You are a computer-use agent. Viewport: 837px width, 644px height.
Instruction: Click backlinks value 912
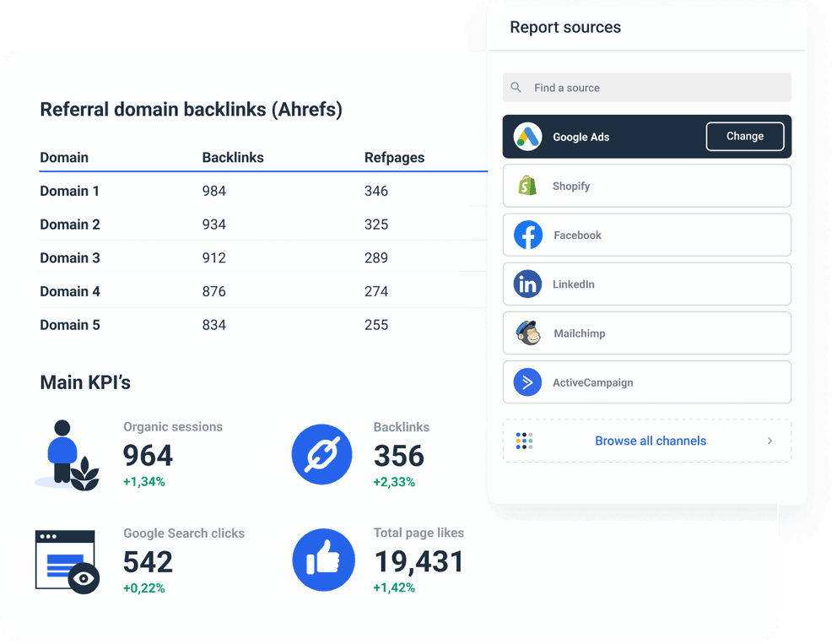pos(214,258)
